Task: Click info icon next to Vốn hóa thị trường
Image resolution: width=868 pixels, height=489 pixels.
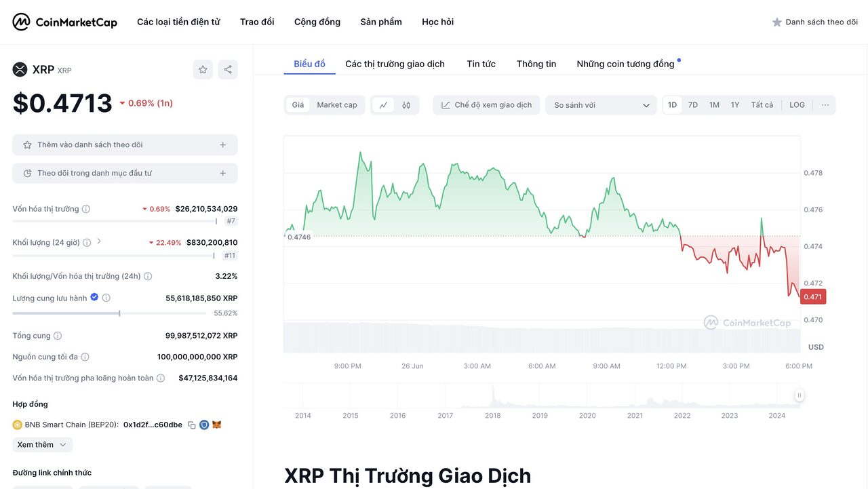Action: click(86, 209)
